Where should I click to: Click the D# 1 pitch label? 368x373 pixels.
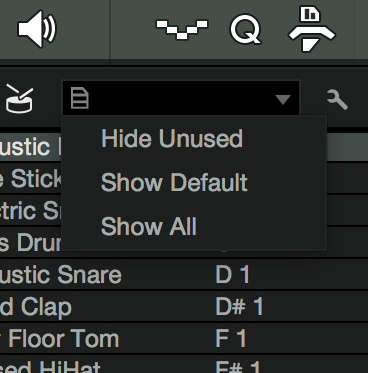click(x=239, y=306)
